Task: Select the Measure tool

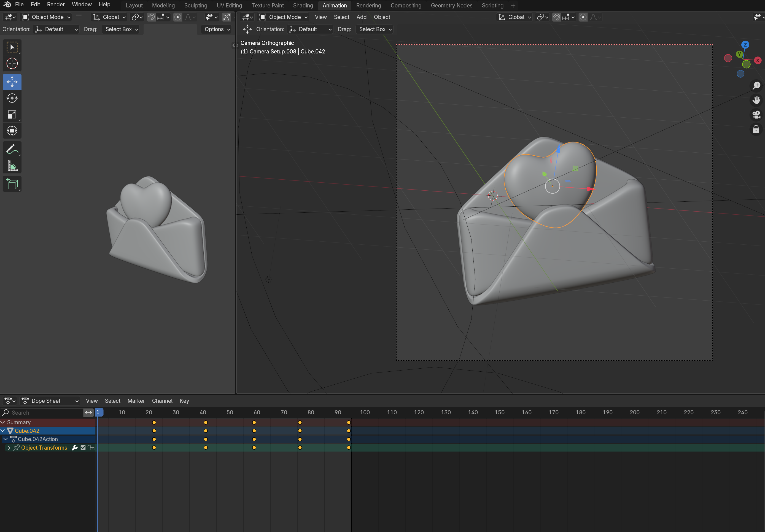Action: 12,166
